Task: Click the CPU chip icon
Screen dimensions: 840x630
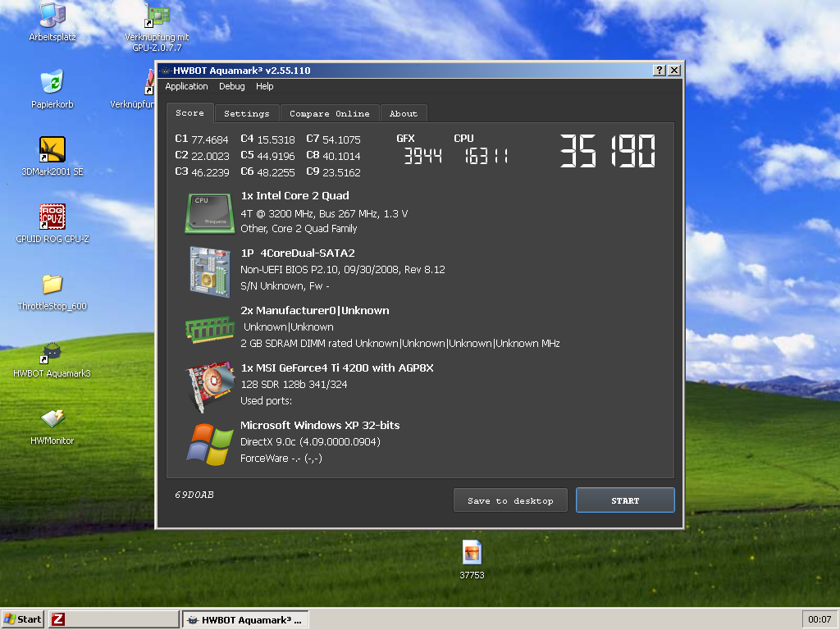Action: [x=210, y=213]
